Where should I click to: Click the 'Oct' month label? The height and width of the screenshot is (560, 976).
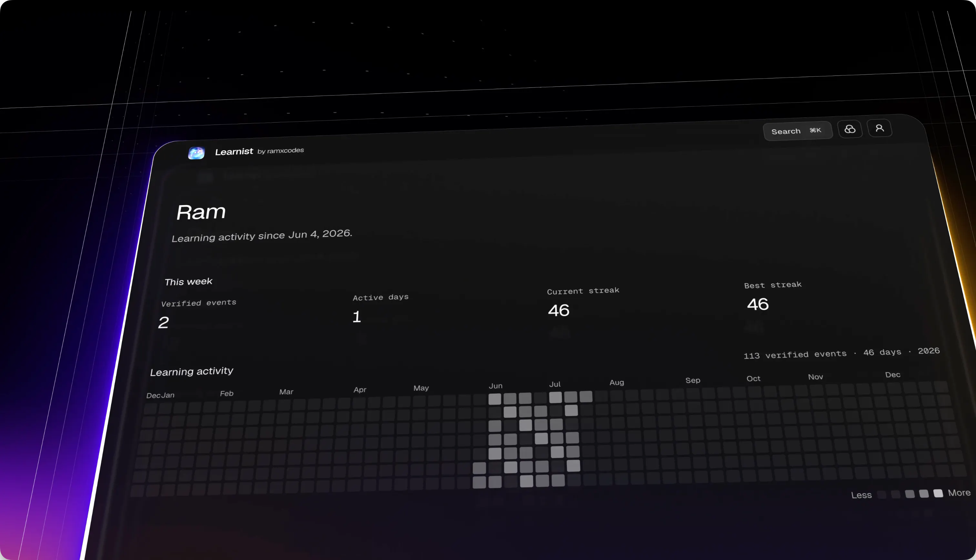753,378
